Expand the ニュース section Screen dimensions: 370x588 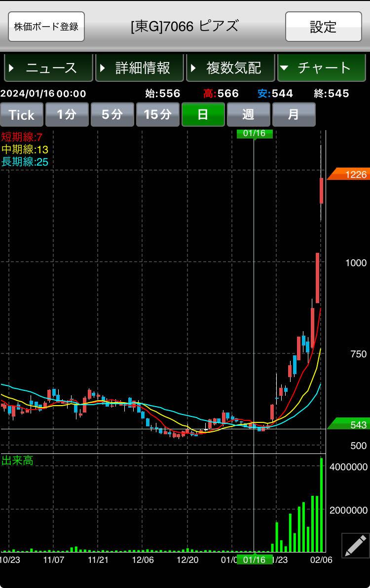point(48,68)
